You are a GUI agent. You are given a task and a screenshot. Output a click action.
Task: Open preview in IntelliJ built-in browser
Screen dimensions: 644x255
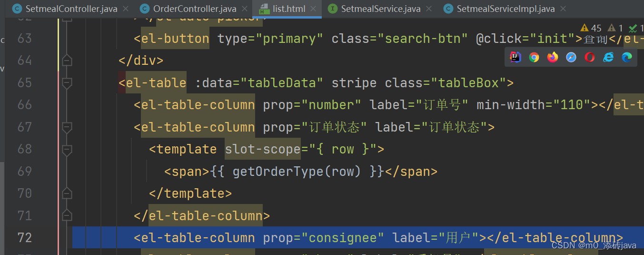(x=515, y=57)
